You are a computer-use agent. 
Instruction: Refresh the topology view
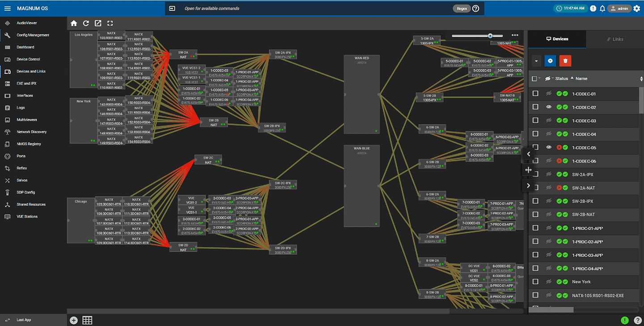86,23
